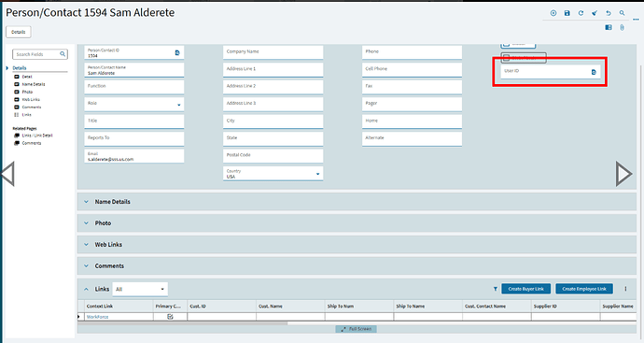Select Comments under Details in sidebar

(x=32, y=107)
